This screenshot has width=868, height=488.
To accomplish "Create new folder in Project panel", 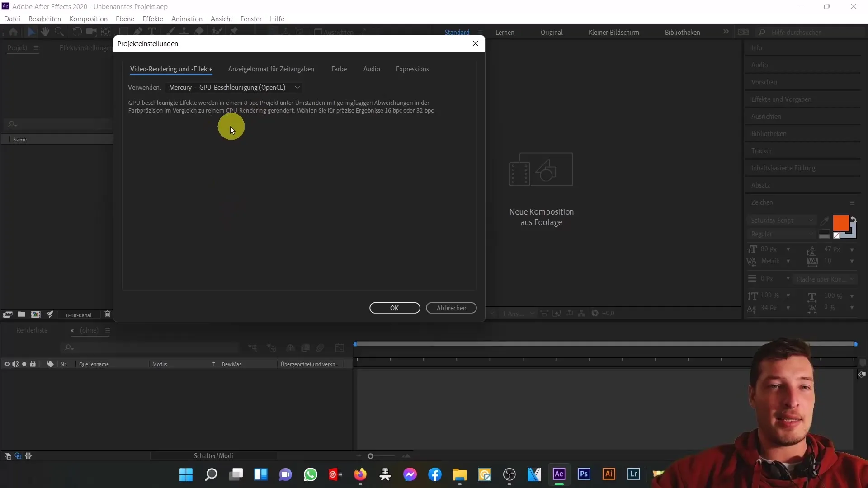I will click(21, 314).
